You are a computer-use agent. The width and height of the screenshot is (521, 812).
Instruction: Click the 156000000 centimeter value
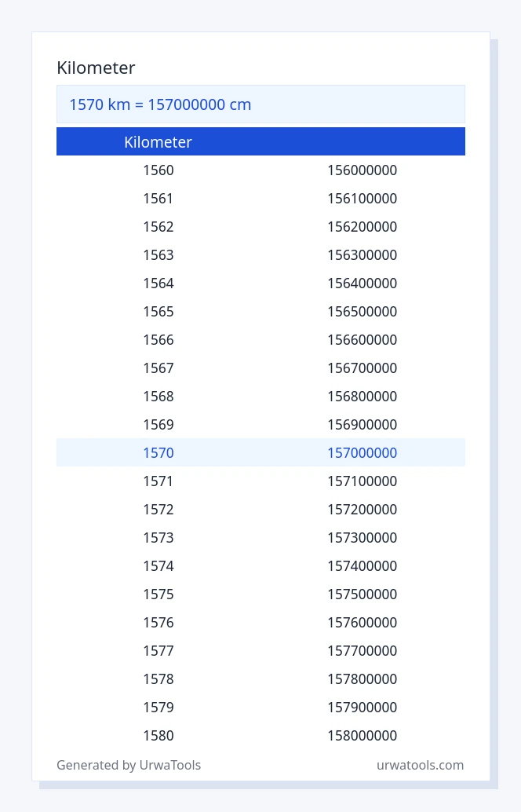point(363,170)
